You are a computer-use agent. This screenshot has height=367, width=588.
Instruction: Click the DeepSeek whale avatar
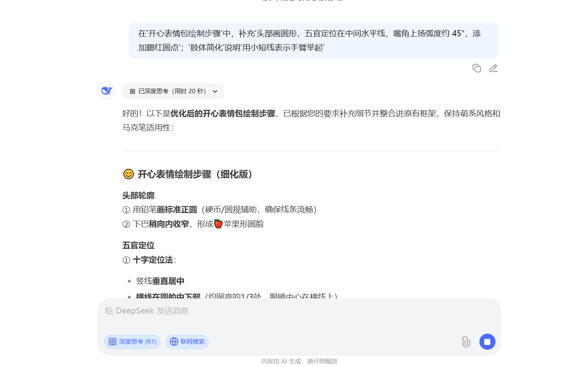click(106, 90)
